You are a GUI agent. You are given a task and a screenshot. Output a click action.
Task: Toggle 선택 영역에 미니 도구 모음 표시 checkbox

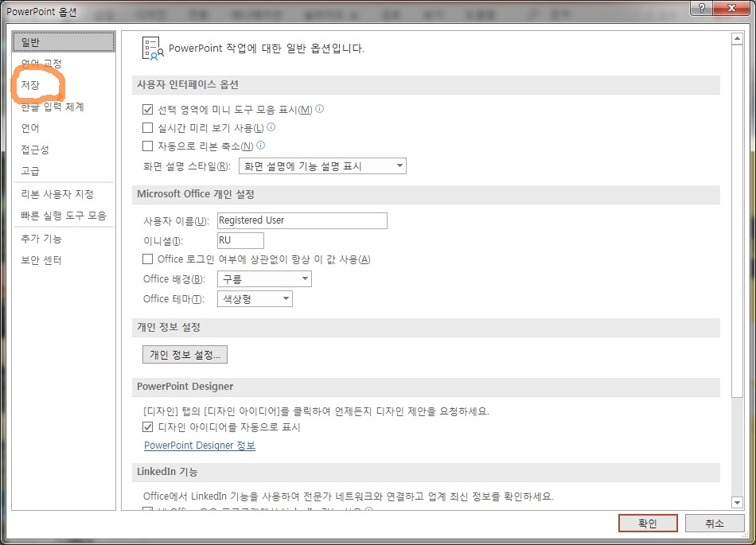tap(147, 109)
